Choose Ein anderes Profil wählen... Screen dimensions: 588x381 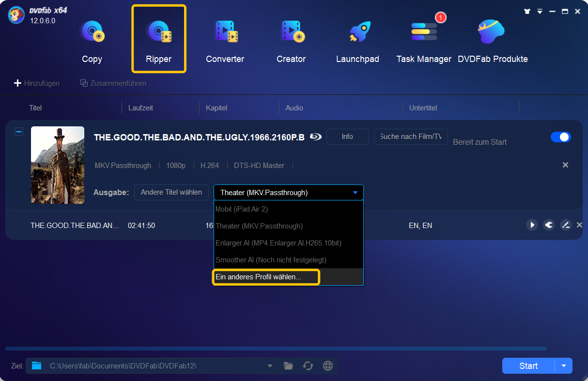tap(288, 277)
